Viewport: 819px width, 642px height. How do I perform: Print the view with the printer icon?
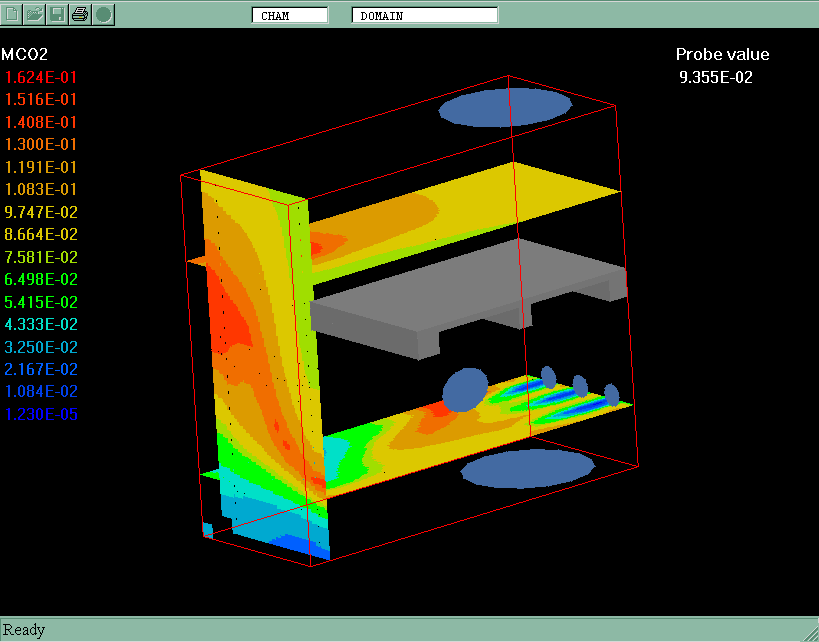click(80, 14)
